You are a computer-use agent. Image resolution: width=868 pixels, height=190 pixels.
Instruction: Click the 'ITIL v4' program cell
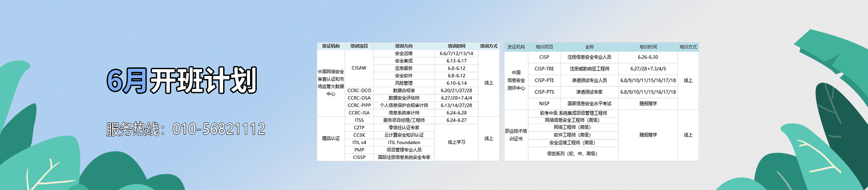tap(359, 142)
